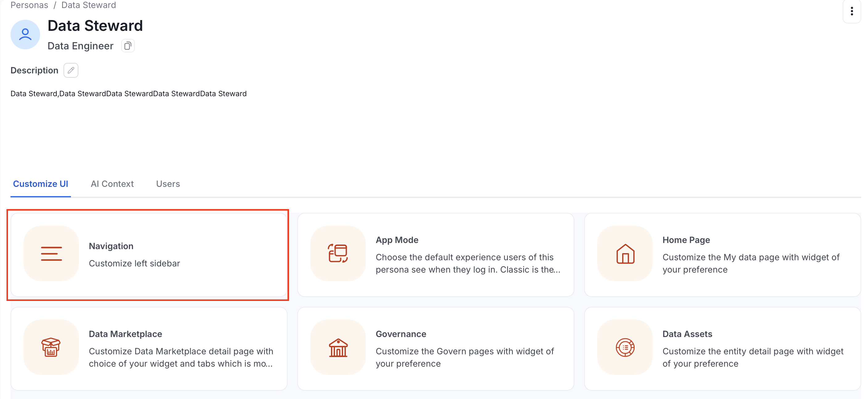Edit description with the pencil icon

pos(71,70)
